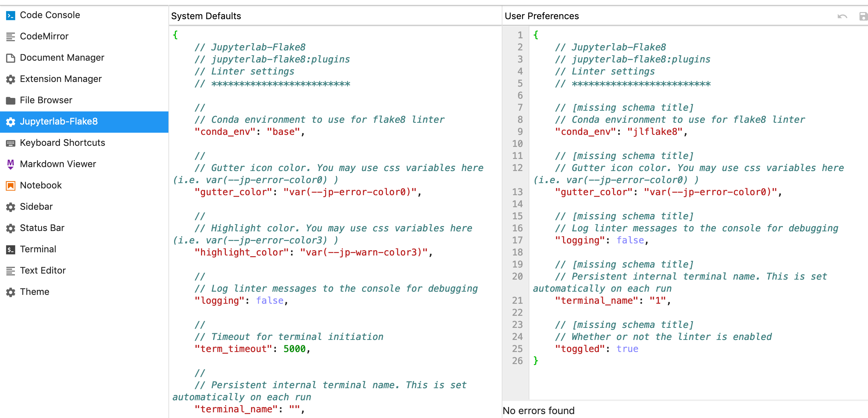868x418 pixels.
Task: Click the gutter_color value in User Preferences
Action: [711, 192]
